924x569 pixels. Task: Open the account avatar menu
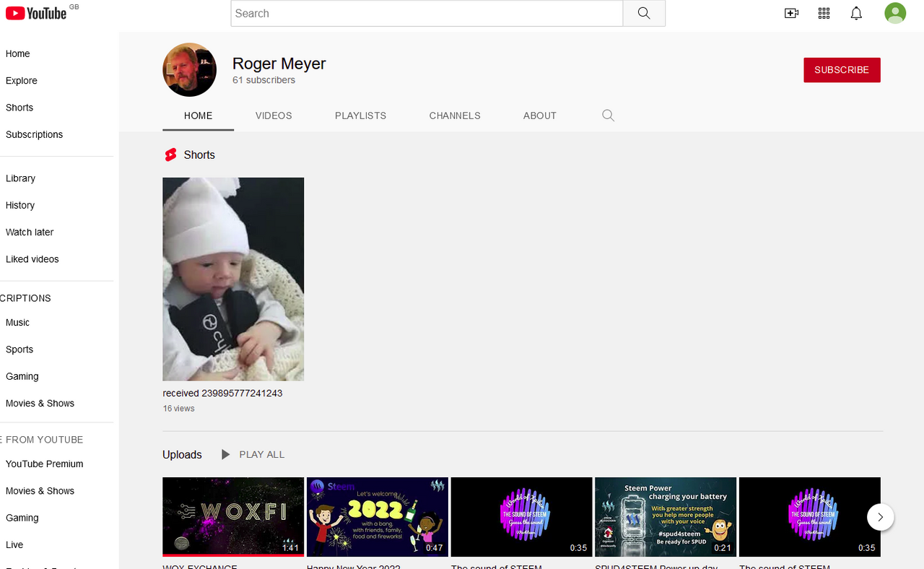click(895, 13)
